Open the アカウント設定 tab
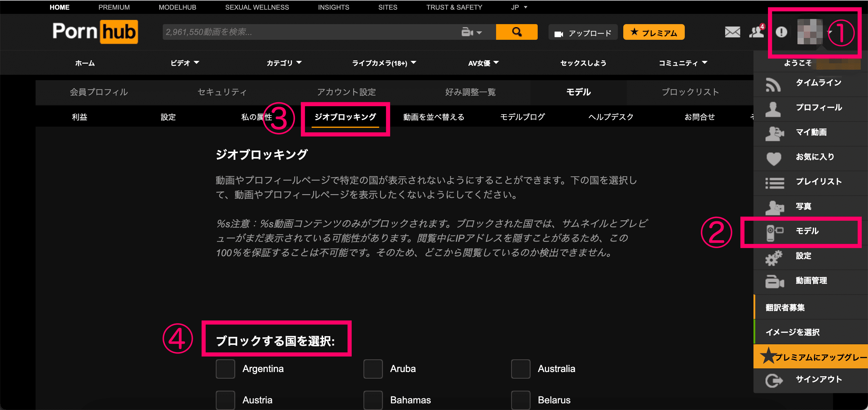 point(346,92)
